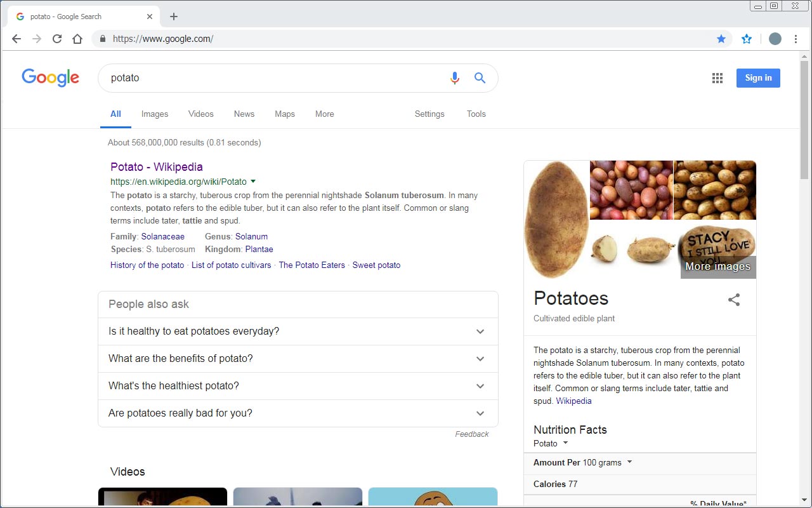The width and height of the screenshot is (812, 508).
Task: Switch to the Maps tab
Action: [x=285, y=114]
